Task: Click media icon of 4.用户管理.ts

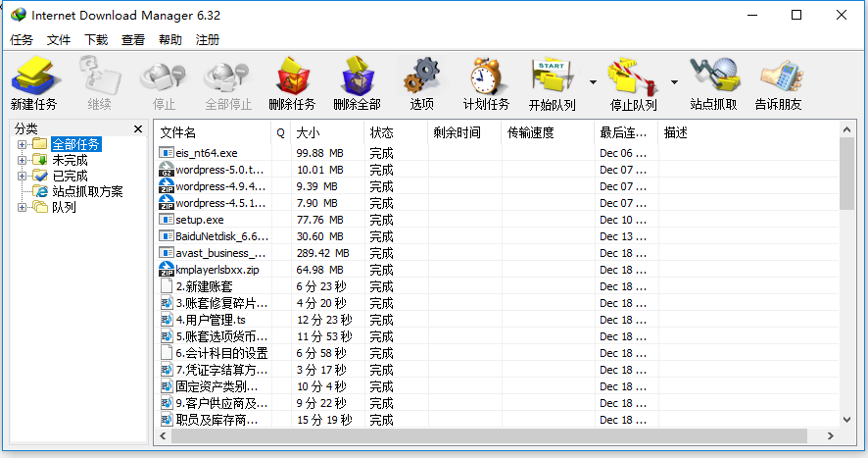Action: (x=167, y=320)
